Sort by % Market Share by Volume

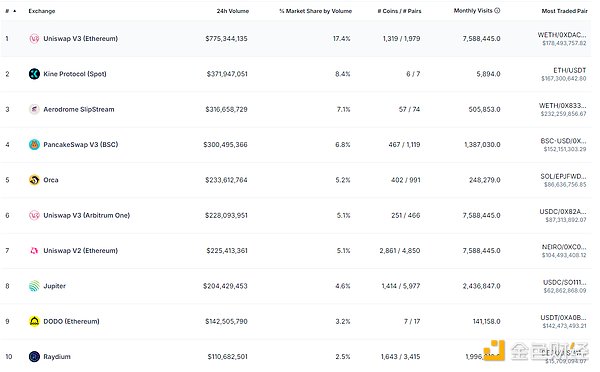(x=315, y=11)
